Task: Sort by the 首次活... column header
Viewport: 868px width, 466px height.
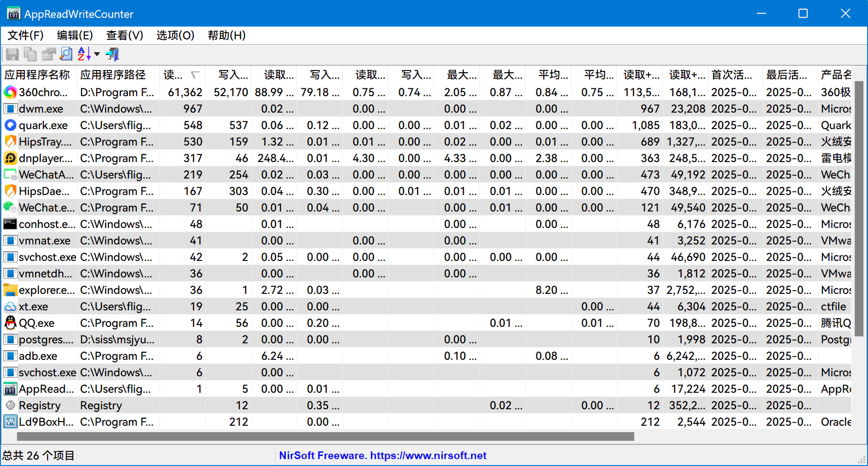Action: point(736,75)
